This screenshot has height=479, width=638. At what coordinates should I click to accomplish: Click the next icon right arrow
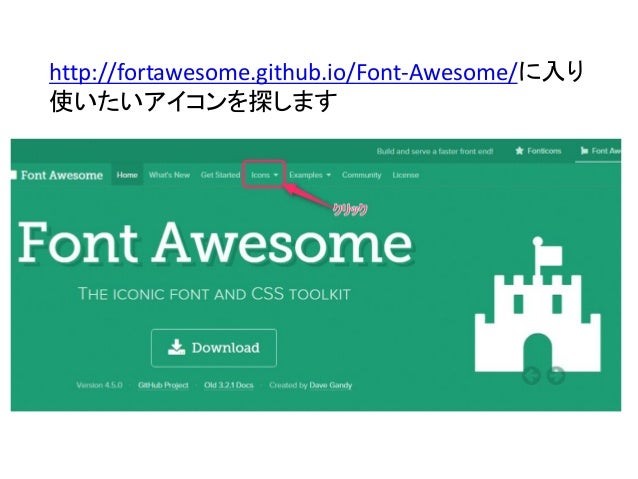tap(555, 375)
